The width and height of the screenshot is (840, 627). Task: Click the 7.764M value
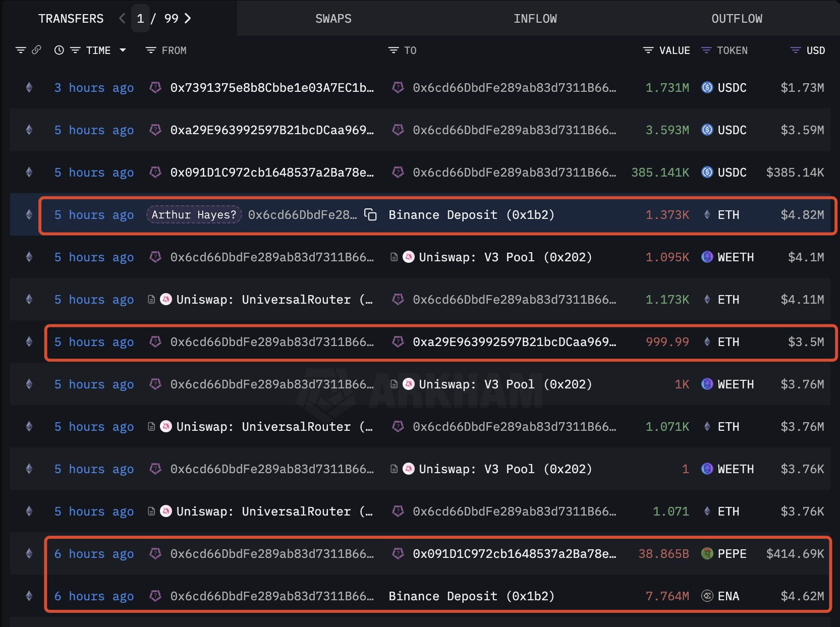(667, 596)
